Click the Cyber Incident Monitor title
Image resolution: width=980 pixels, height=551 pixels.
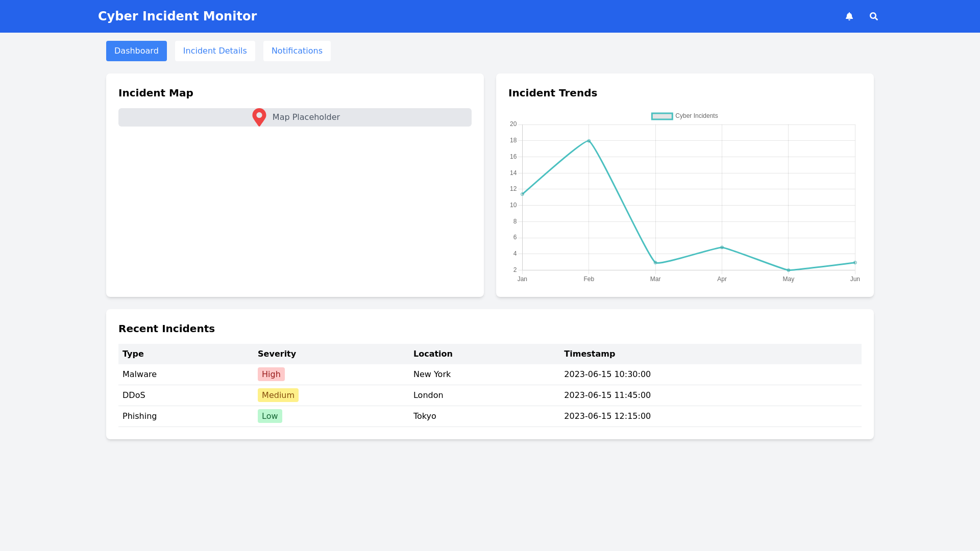(x=177, y=16)
